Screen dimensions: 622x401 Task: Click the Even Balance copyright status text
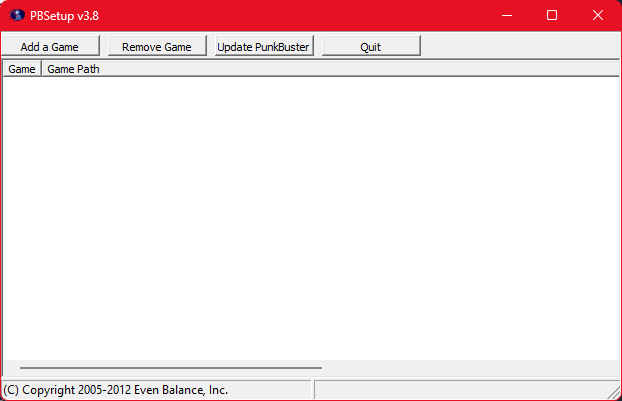tap(116, 390)
